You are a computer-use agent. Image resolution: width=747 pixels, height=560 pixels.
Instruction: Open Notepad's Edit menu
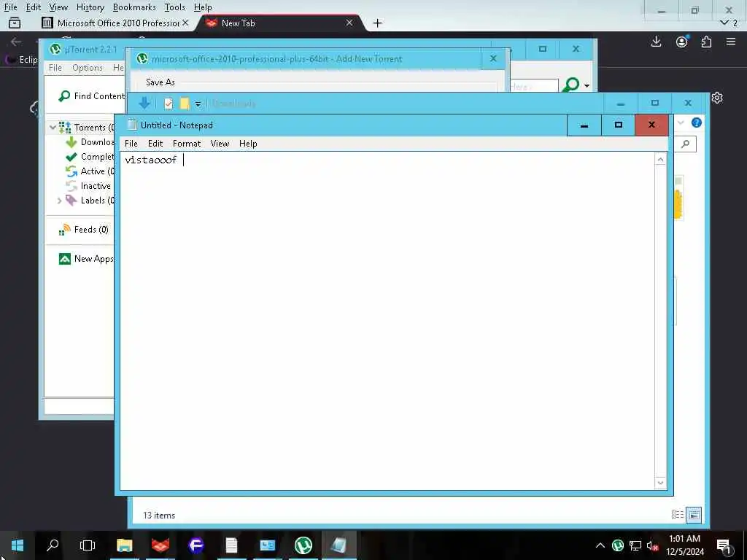pos(155,144)
